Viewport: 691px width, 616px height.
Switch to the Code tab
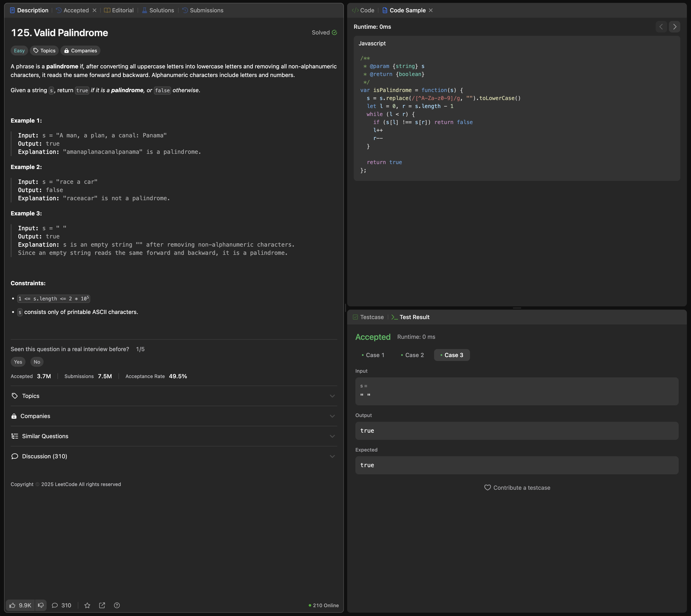pos(363,10)
